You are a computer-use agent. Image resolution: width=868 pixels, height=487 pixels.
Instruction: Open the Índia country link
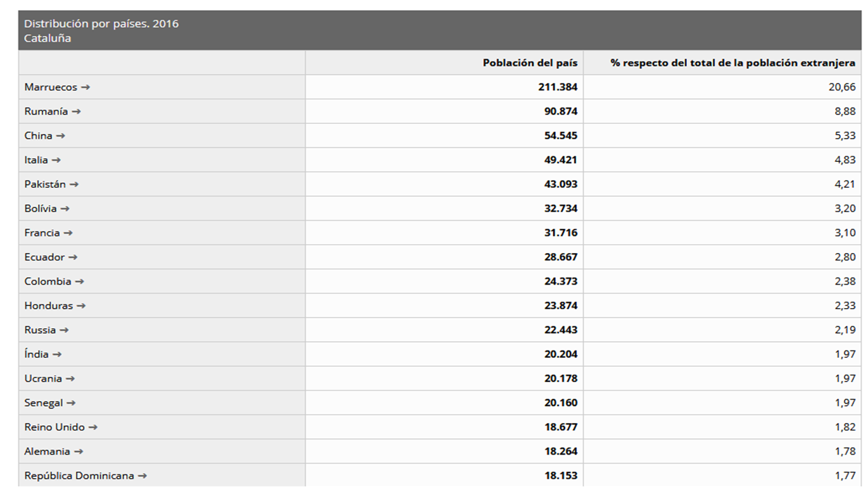point(42,354)
